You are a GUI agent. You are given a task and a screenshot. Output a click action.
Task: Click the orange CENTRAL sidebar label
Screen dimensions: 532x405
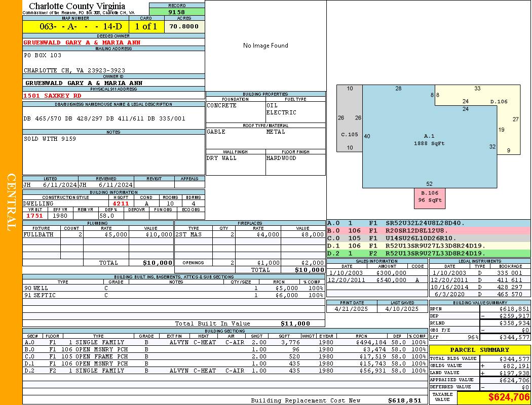[11, 202]
